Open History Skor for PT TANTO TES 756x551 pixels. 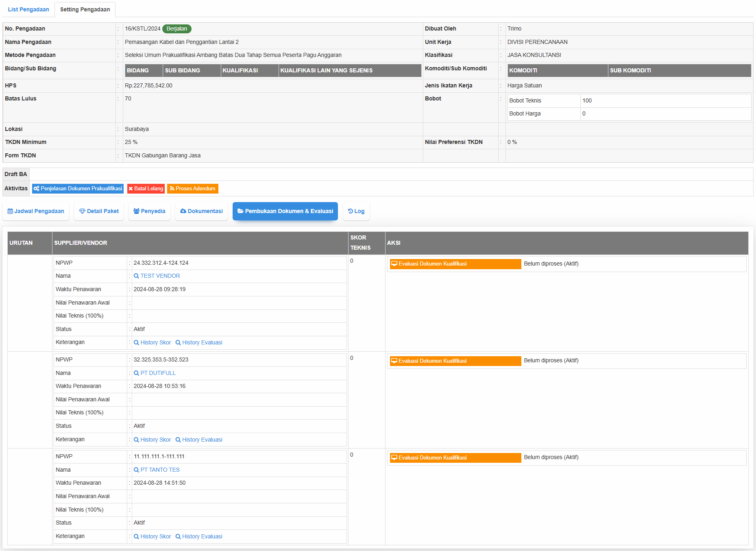153,537
